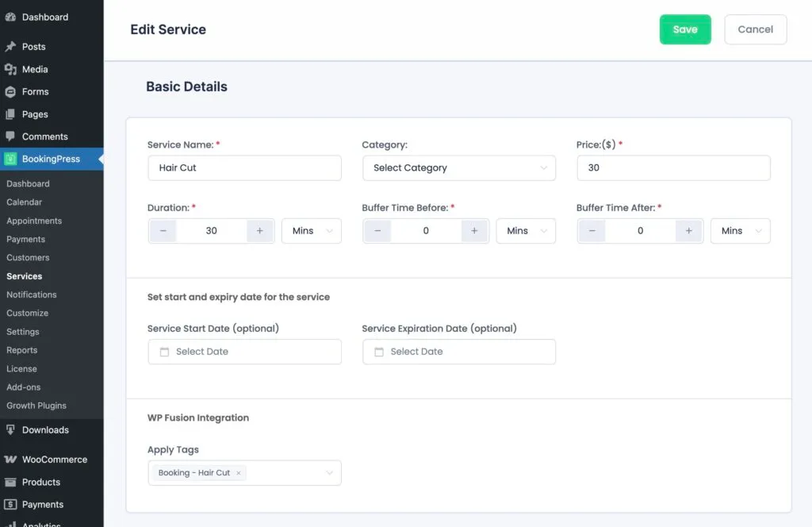Open Appointments in BookingPress submenu
Viewport: 812px width, 527px height.
[34, 221]
